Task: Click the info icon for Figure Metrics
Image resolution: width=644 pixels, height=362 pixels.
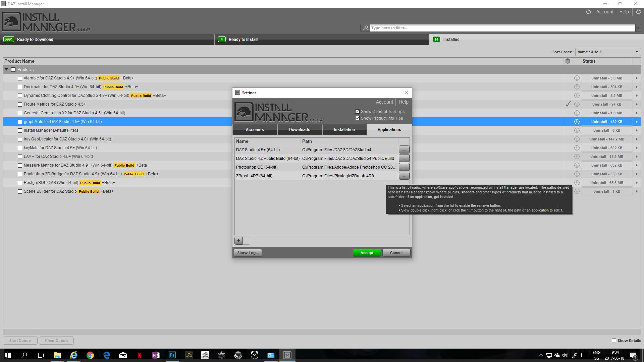Action: pyautogui.click(x=577, y=104)
